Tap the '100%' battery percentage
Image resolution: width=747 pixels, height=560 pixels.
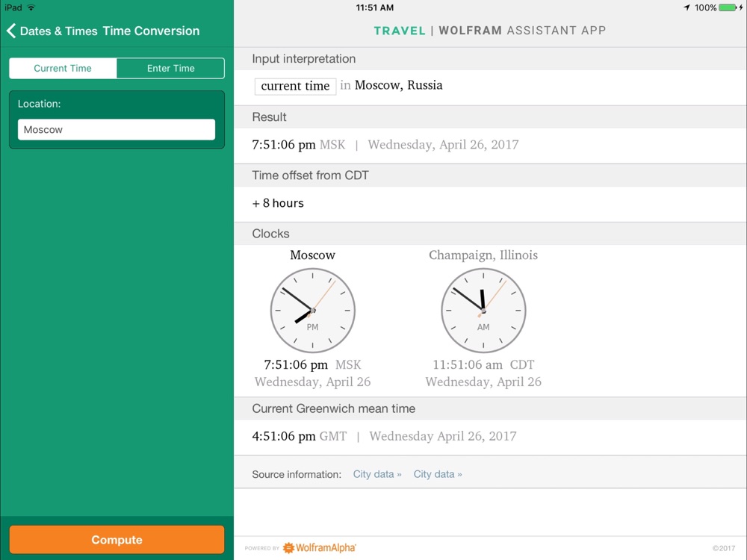click(x=706, y=7)
